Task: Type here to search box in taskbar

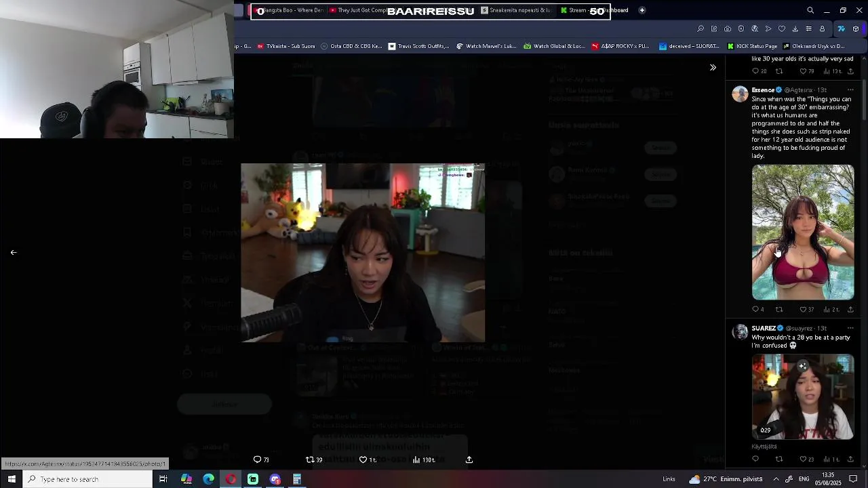Action: click(x=88, y=479)
